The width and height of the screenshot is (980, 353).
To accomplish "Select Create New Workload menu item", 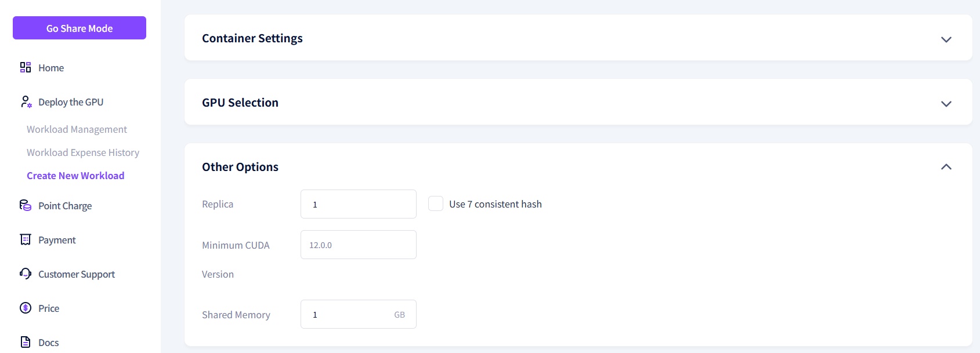I will [x=75, y=176].
